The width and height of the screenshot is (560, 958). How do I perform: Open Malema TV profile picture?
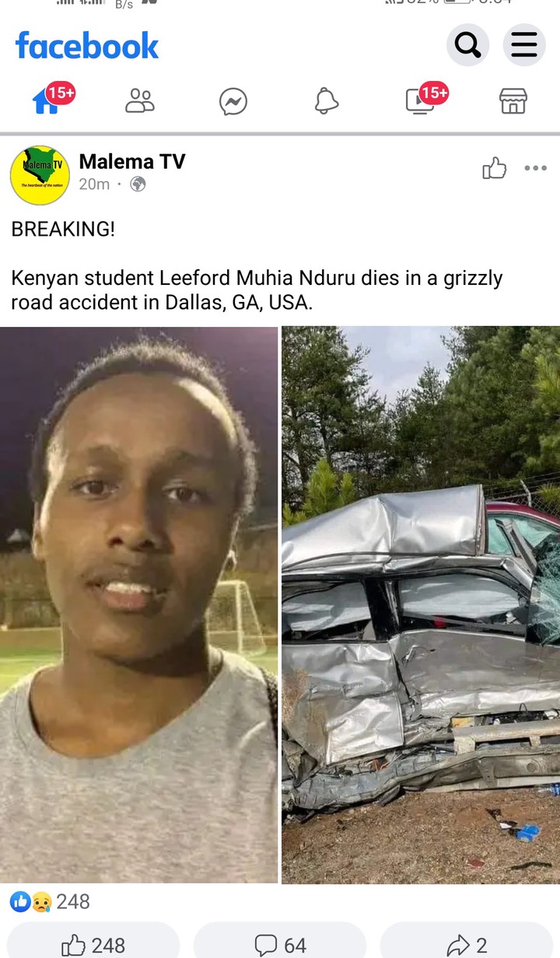tap(40, 175)
